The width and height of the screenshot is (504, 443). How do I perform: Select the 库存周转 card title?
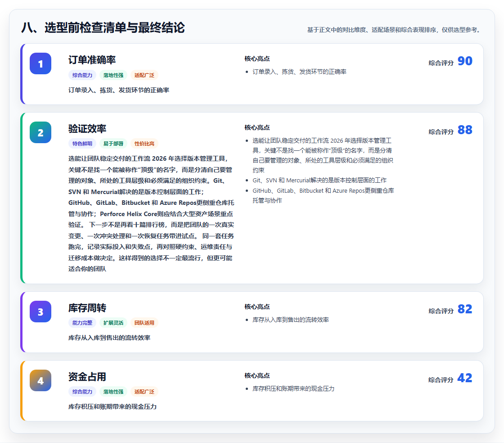[x=87, y=308]
